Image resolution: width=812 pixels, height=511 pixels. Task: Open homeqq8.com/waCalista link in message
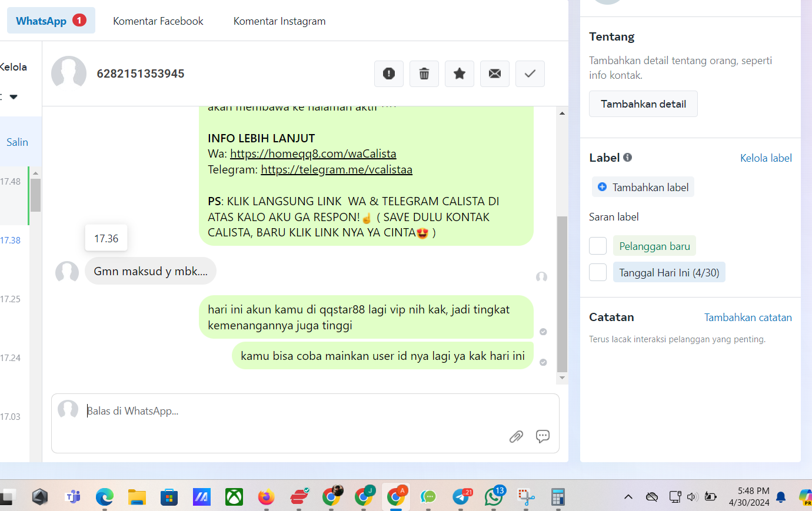pyautogui.click(x=313, y=154)
